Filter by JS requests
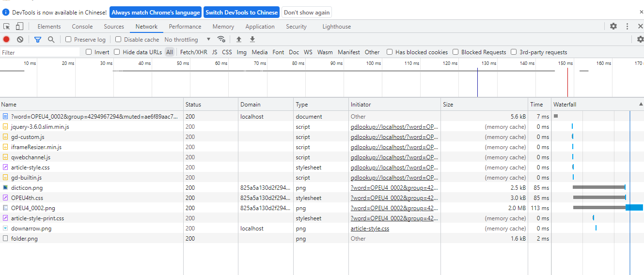The image size is (644, 275). tap(214, 52)
